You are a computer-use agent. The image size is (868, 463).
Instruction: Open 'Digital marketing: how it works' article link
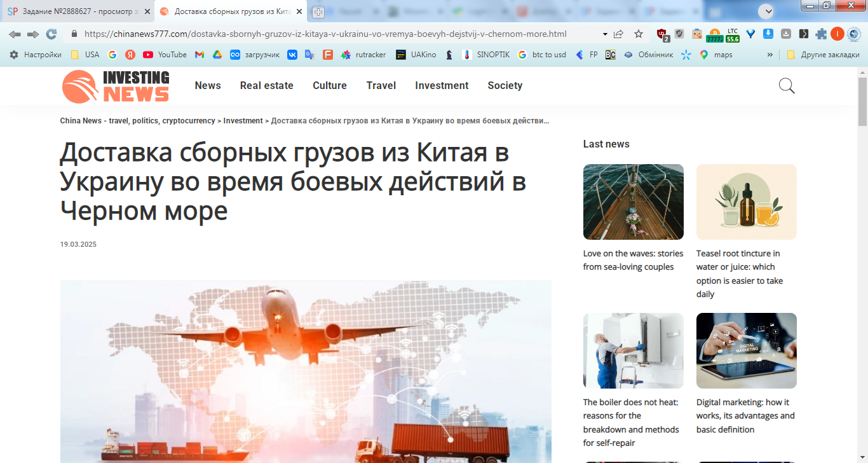click(745, 415)
